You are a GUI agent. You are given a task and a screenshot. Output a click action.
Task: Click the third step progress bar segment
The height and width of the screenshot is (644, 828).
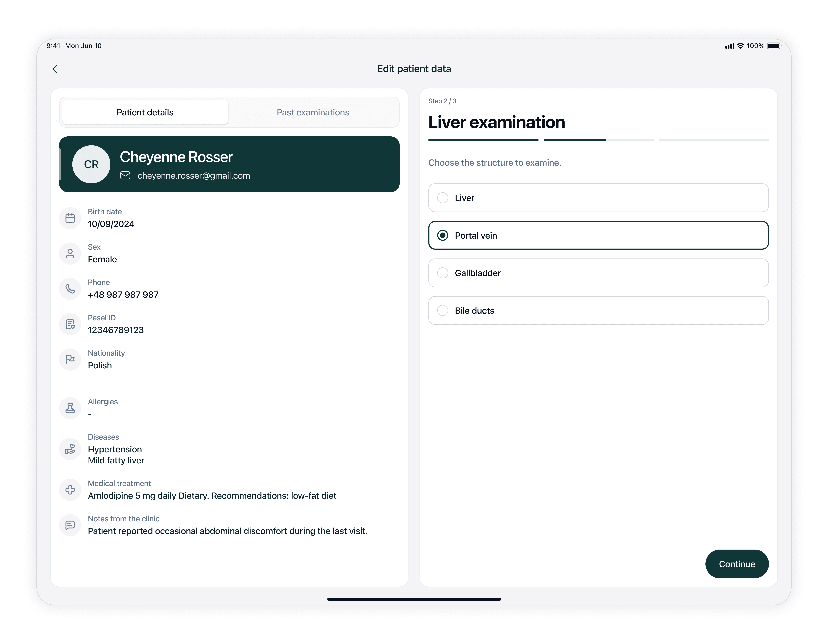(713, 140)
